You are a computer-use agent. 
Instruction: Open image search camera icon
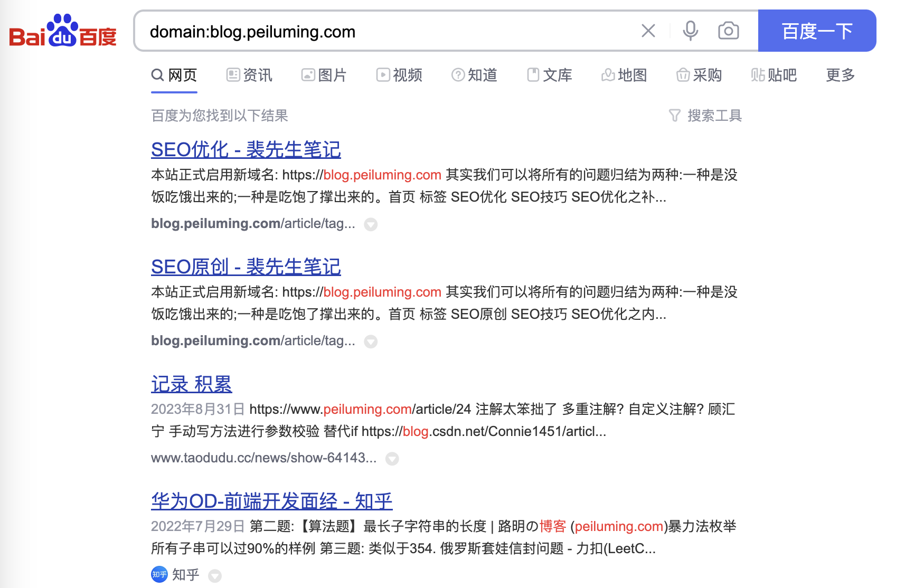point(728,31)
